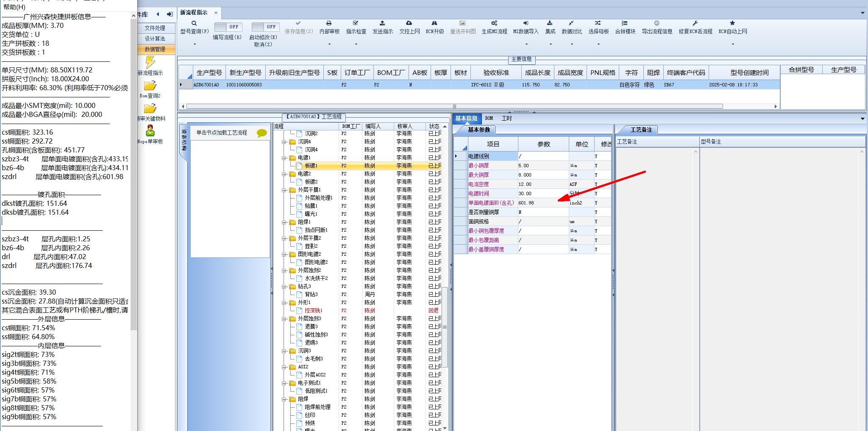Click the 生成MI流程 gears icon

point(494,23)
